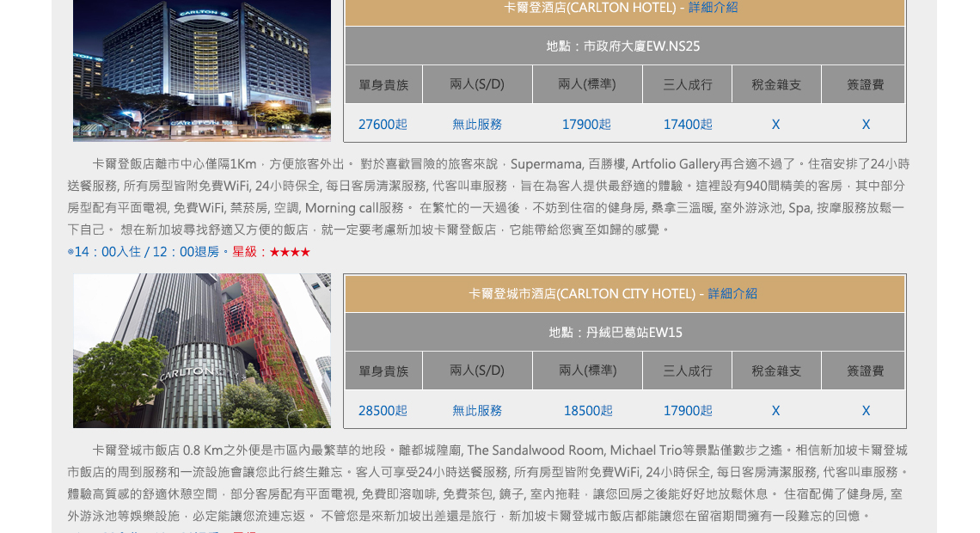Image resolution: width=980 pixels, height=533 pixels.
Task: Click the Carlton Hotel night photo
Action: [x=202, y=70]
